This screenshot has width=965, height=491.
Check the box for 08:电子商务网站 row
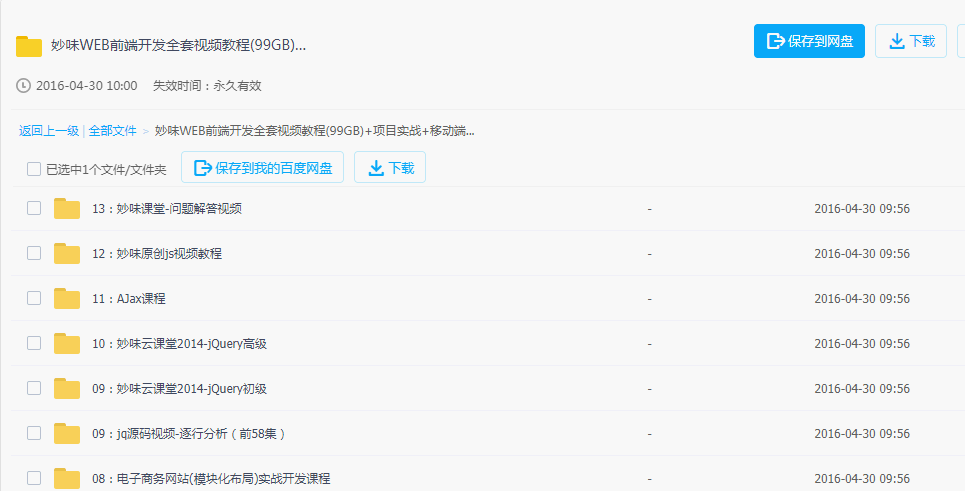(x=34, y=478)
